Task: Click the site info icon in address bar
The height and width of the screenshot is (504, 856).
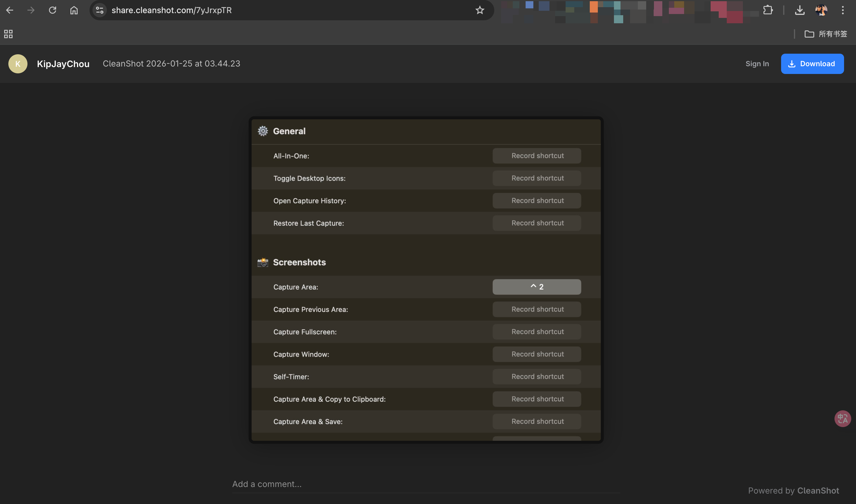Action: point(100,10)
